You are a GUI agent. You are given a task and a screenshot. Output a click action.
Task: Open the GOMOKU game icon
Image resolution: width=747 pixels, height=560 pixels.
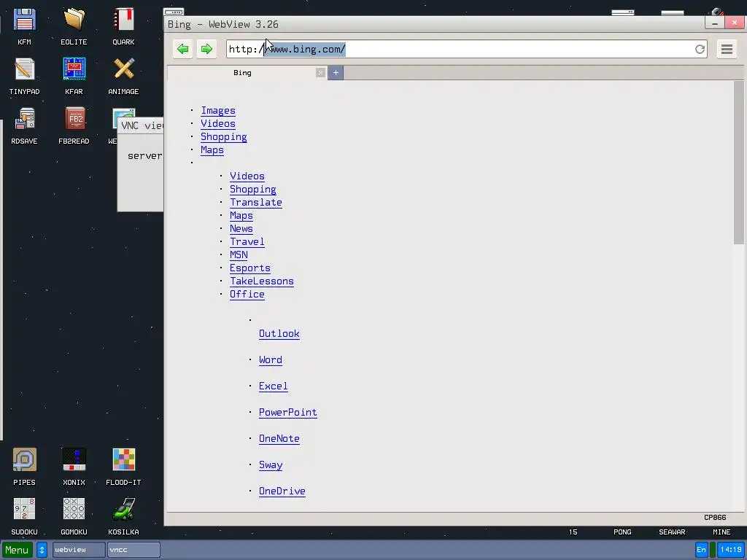(x=74, y=517)
